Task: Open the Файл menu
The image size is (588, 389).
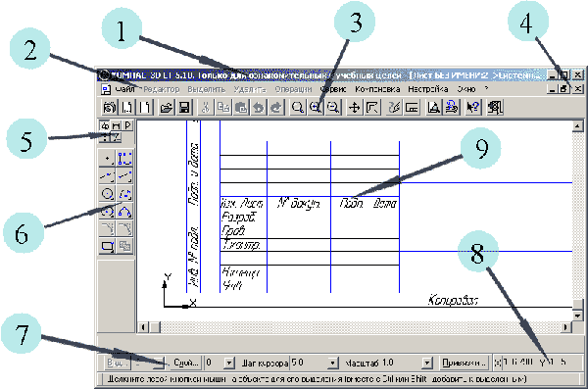Action: pos(124,89)
